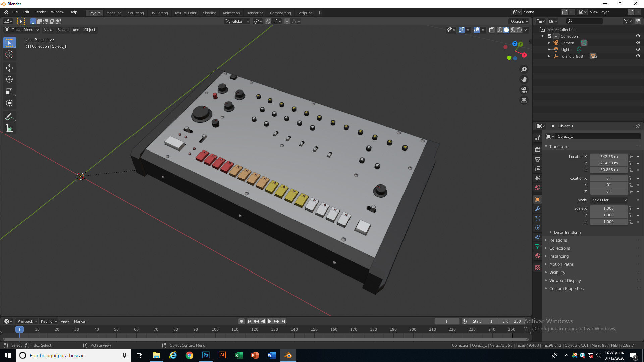Toggle X-ray display in viewport header
644x362 pixels.
pyautogui.click(x=491, y=30)
